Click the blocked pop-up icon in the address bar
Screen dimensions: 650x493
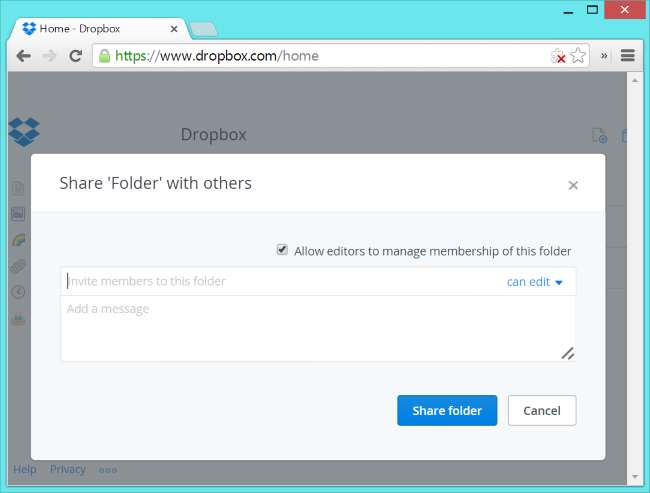558,56
